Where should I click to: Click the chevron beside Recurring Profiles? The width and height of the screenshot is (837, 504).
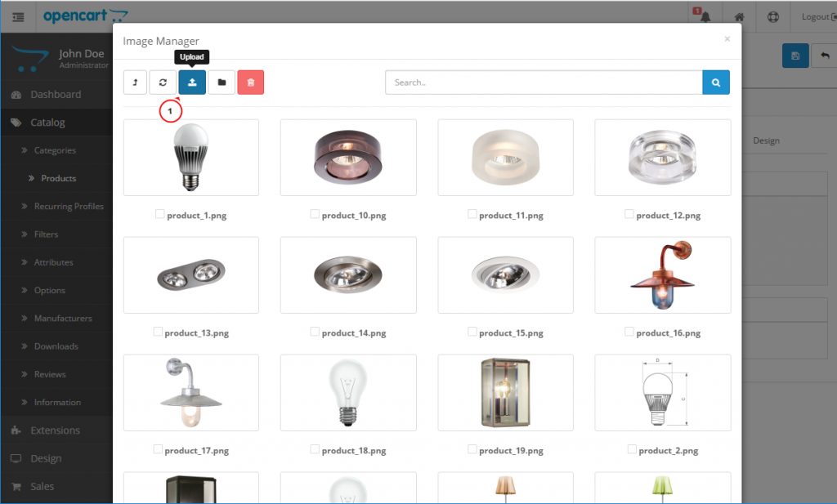coord(24,207)
